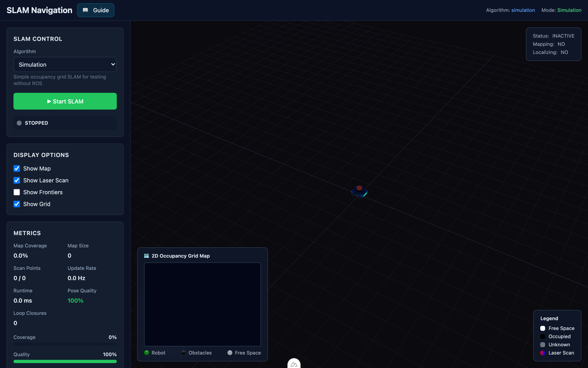Click the book icon in Guide button

point(85,10)
